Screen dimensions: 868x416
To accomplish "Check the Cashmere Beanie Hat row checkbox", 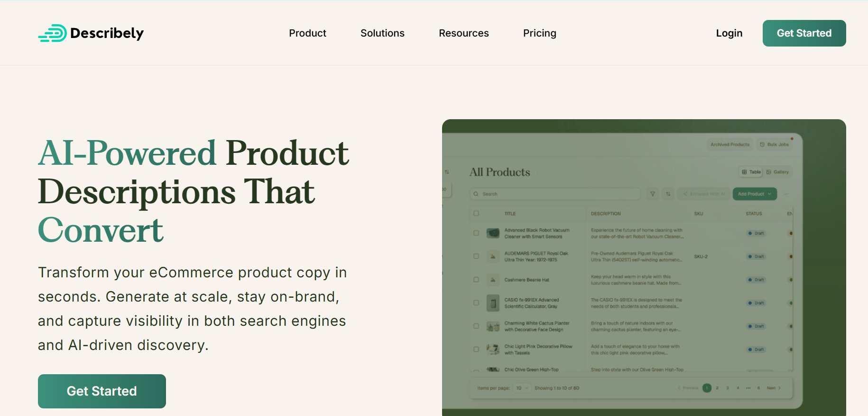I will tap(476, 280).
